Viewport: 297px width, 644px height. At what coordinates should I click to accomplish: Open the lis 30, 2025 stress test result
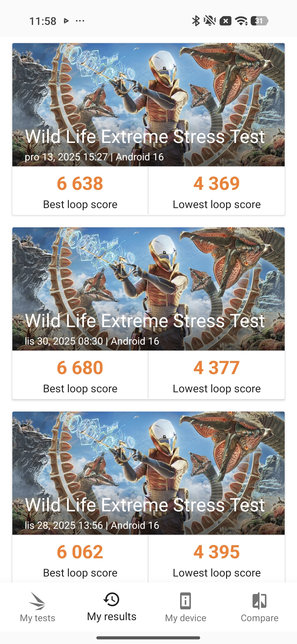click(148, 289)
